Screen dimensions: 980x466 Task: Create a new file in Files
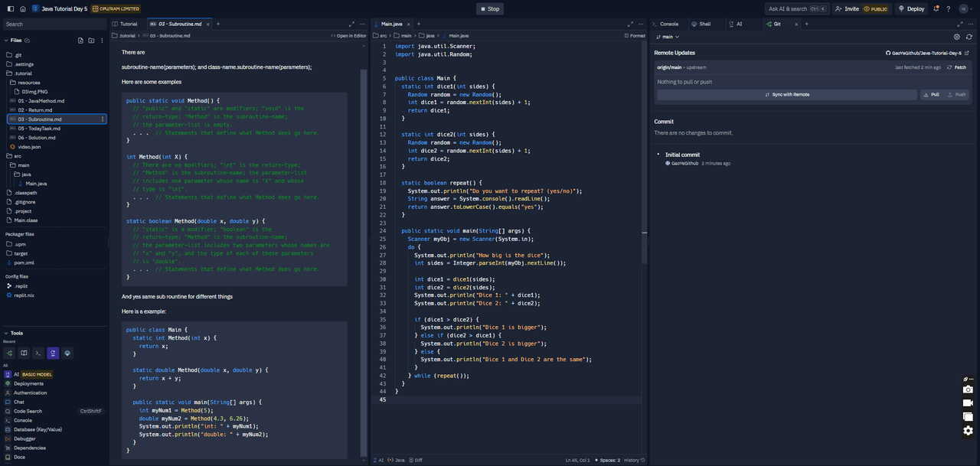click(80, 40)
